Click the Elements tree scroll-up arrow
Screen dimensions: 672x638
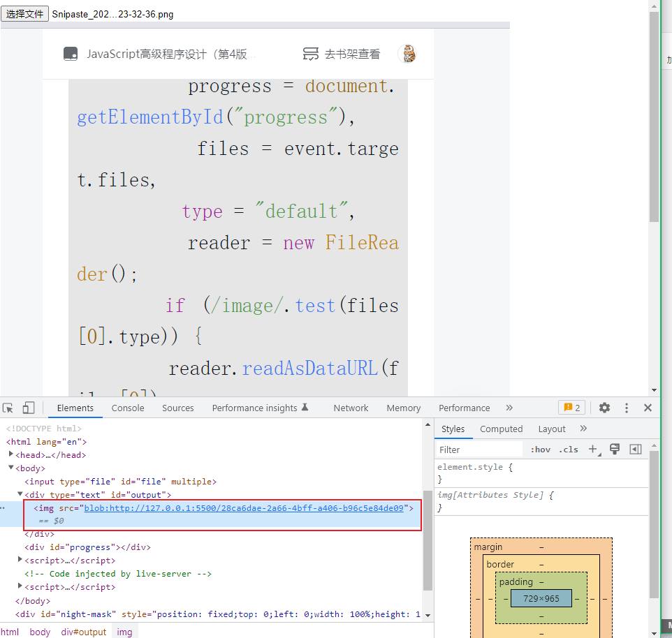tap(428, 424)
